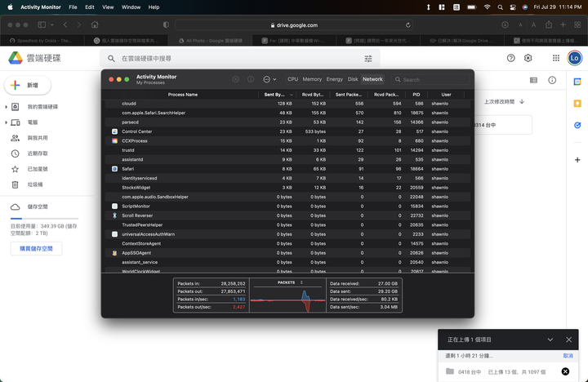Switch to Speedtest by Ookla Safari tab
588x382 pixels.
[x=42, y=41]
